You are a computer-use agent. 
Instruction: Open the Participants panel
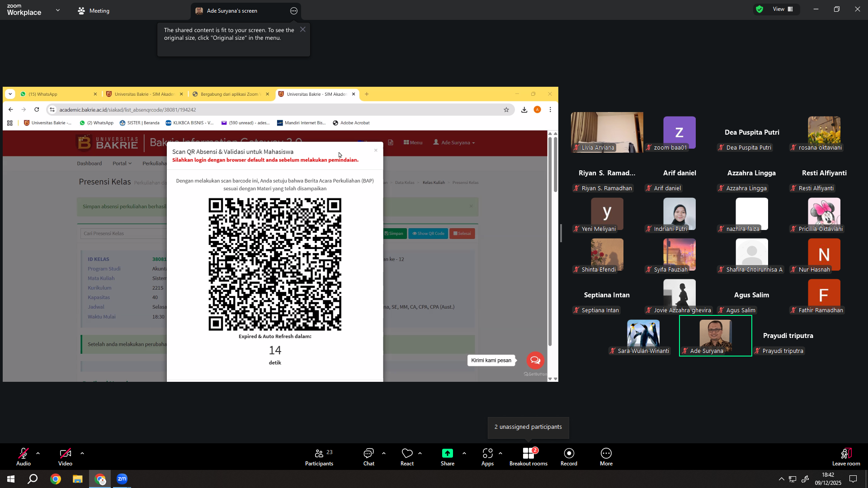click(319, 457)
